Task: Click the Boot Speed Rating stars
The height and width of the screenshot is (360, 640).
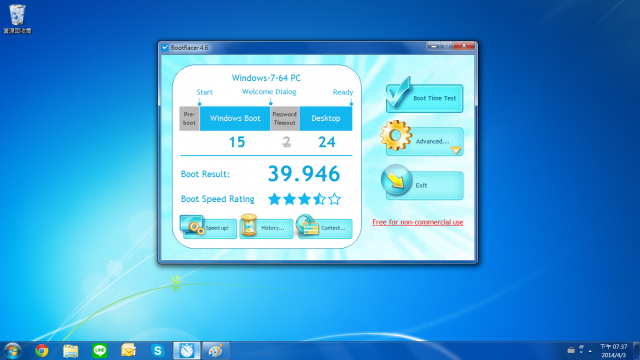Action: (x=304, y=199)
